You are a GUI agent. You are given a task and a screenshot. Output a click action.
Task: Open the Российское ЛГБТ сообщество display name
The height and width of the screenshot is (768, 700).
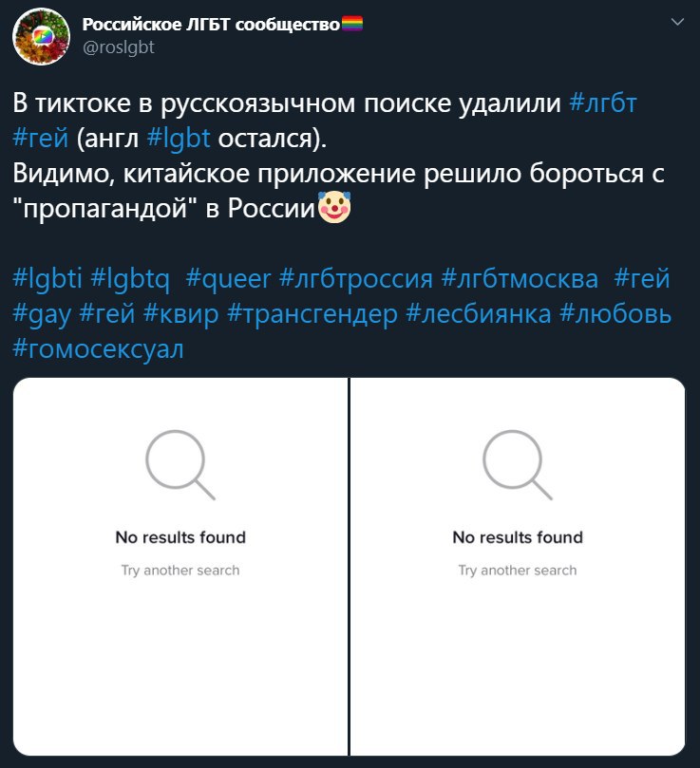(x=211, y=24)
